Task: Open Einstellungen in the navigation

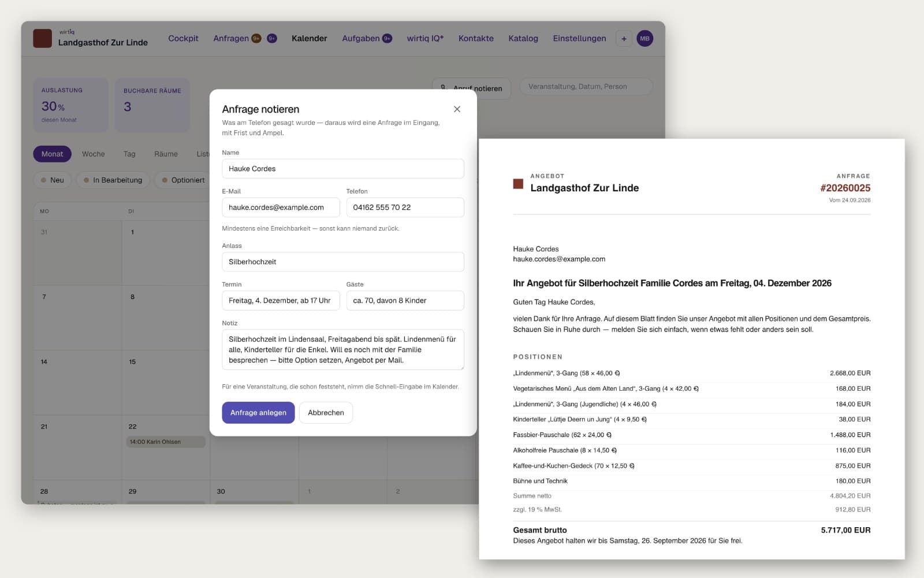Action: pos(579,39)
